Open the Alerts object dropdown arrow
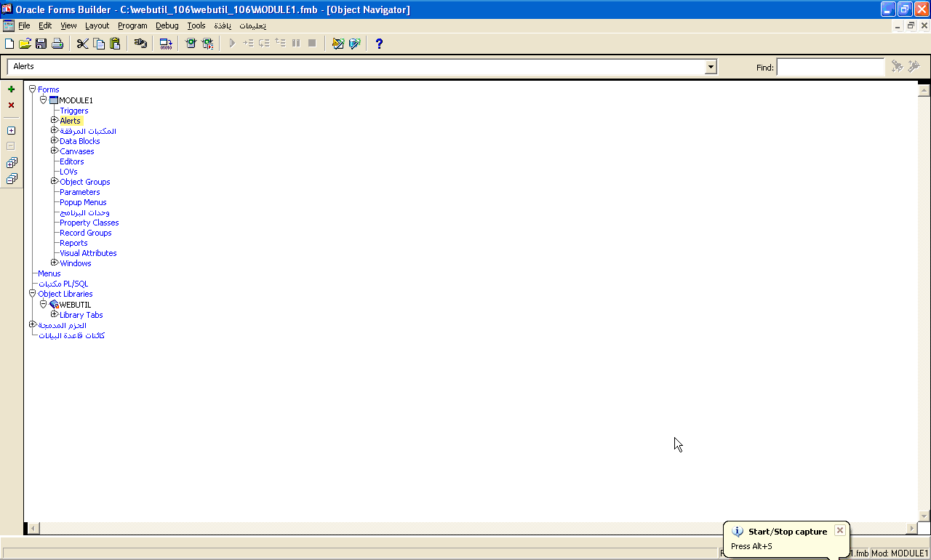931x560 pixels. click(711, 67)
